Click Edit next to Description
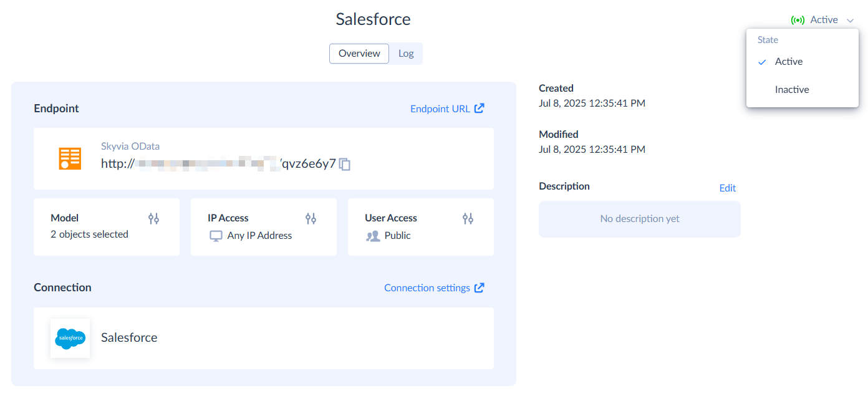 click(x=728, y=188)
